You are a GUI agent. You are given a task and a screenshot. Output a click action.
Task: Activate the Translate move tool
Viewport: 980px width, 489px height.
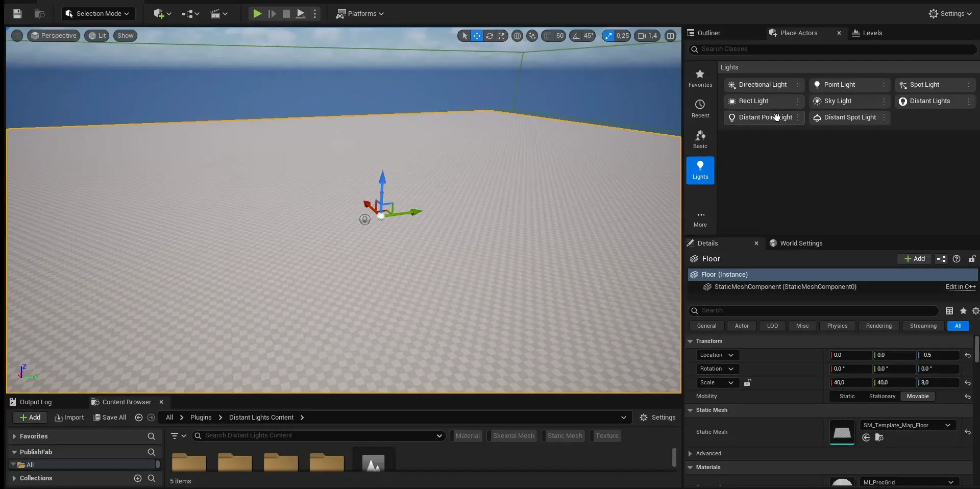(x=477, y=36)
